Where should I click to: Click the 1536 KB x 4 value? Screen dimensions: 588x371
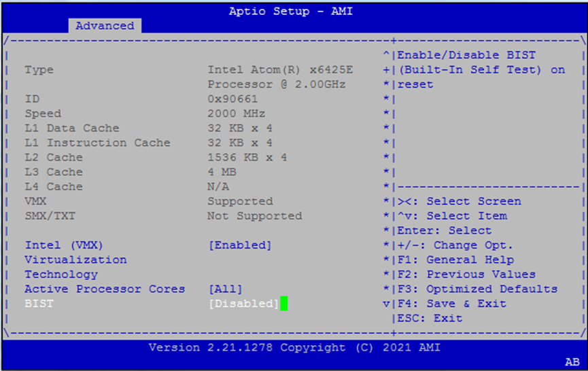pyautogui.click(x=247, y=158)
